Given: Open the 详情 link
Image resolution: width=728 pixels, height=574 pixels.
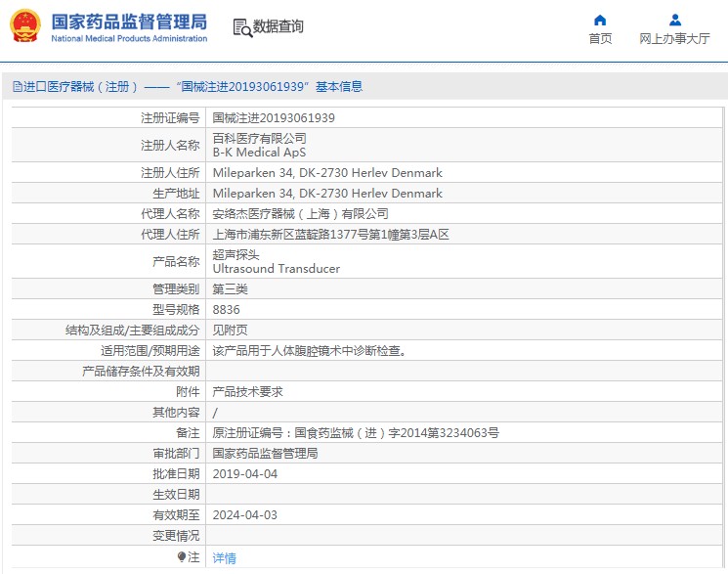Looking at the screenshot, I should (x=224, y=557).
